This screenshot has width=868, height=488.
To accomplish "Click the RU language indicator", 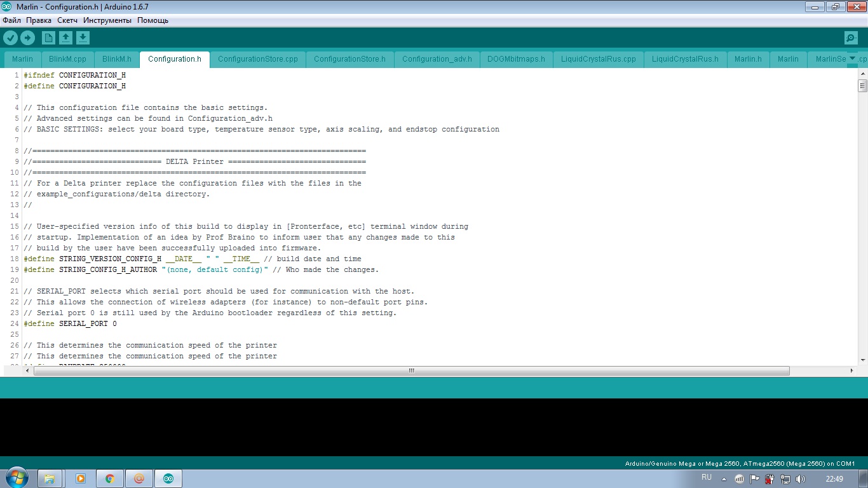I will [x=707, y=477].
